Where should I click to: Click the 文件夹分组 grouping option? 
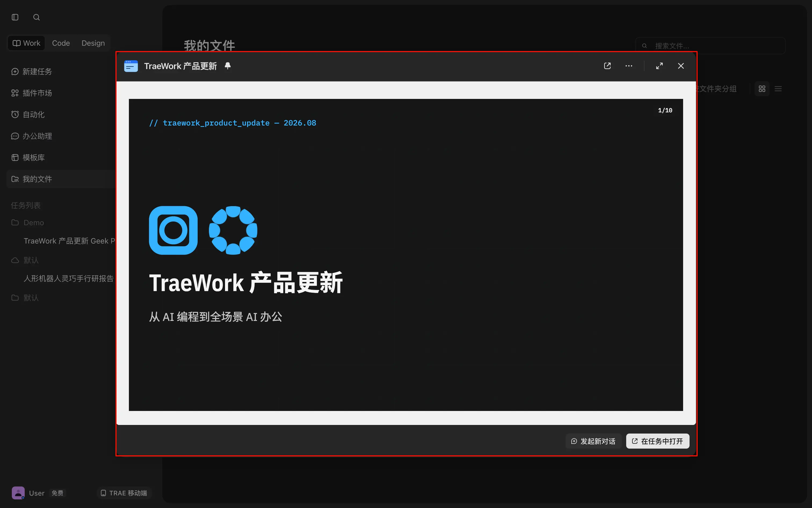pos(717,89)
